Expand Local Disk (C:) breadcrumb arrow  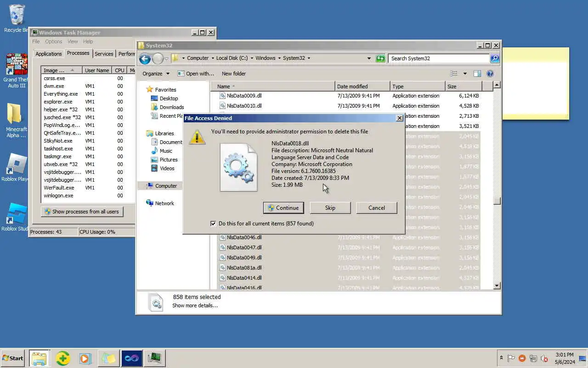(251, 58)
